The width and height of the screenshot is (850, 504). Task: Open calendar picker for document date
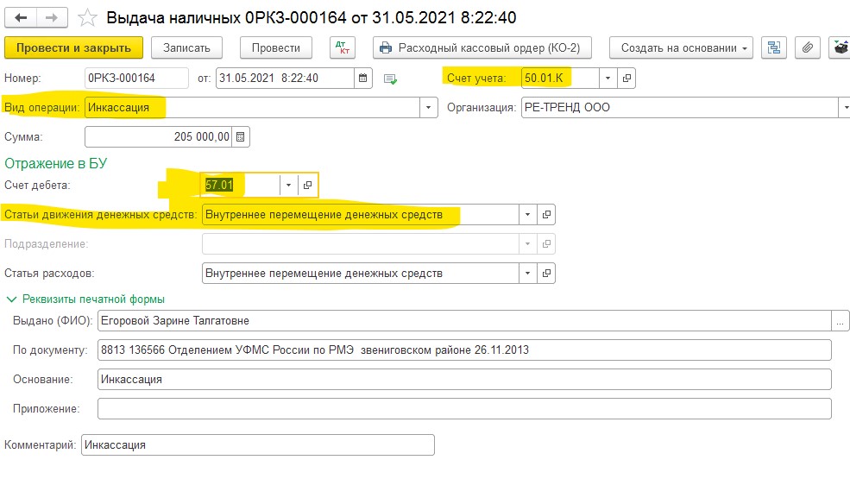click(363, 79)
